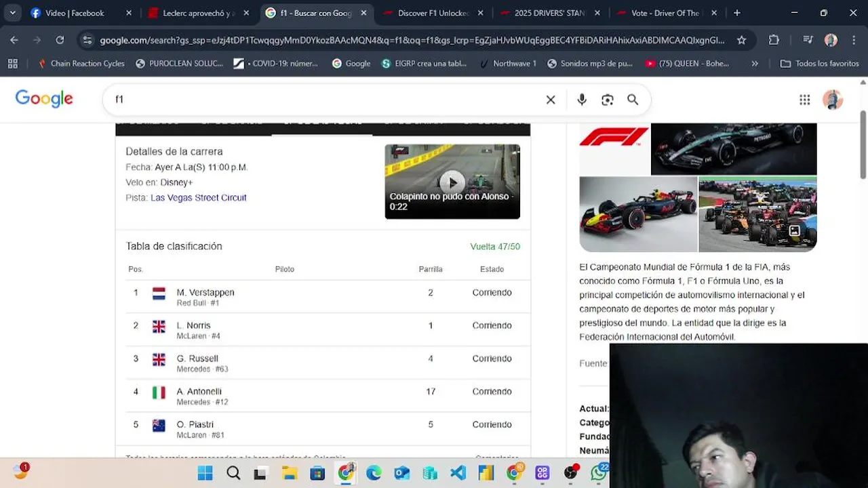
Task: Open the Red Bull car image thumbnail
Action: tap(638, 214)
